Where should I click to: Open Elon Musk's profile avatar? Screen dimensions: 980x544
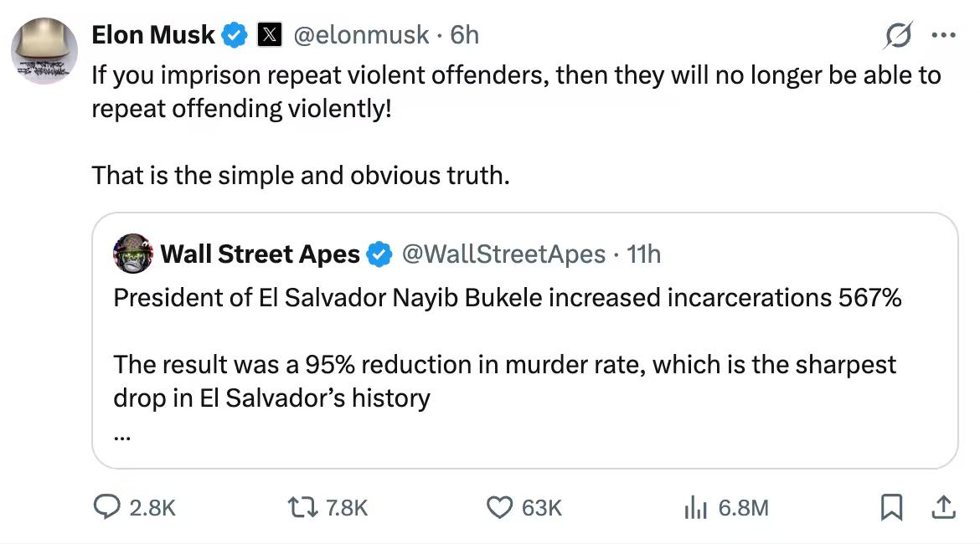pos(44,50)
